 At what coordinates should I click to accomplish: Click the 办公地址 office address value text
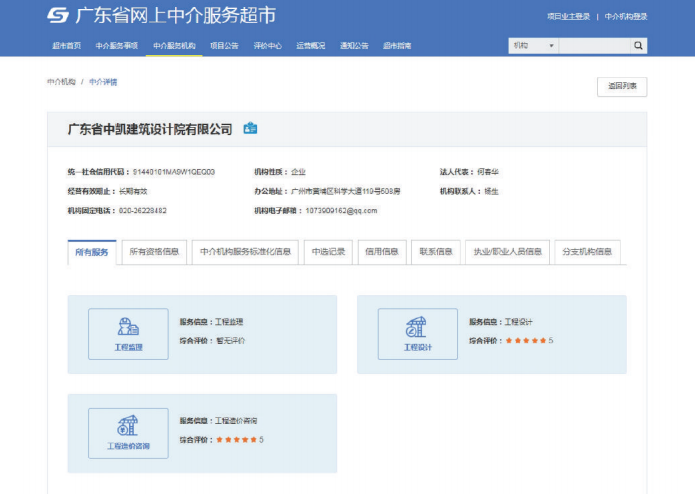[x=346, y=191]
